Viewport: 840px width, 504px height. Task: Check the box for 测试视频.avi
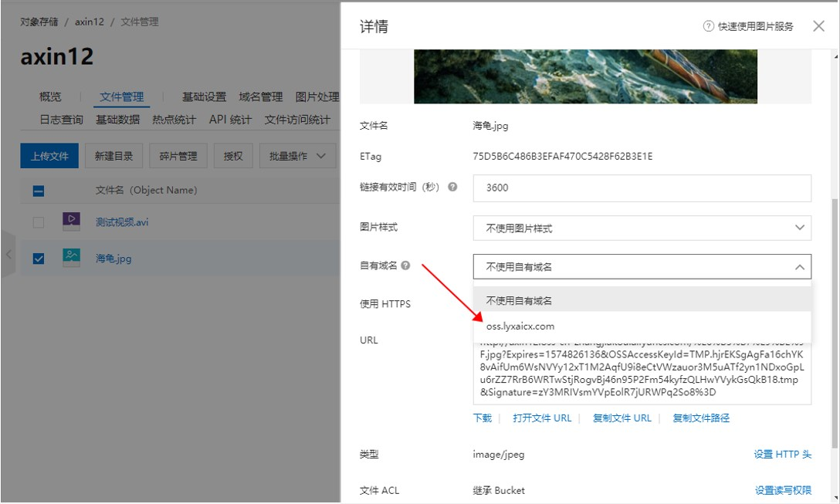click(x=39, y=222)
